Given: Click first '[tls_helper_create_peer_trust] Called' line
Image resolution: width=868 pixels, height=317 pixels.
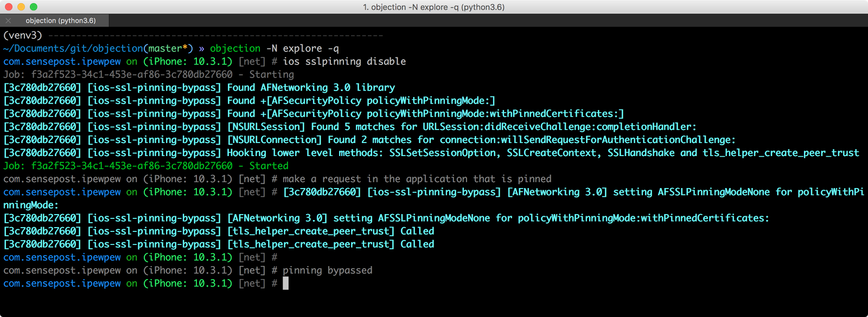Looking at the screenshot, I should pyautogui.click(x=219, y=231).
